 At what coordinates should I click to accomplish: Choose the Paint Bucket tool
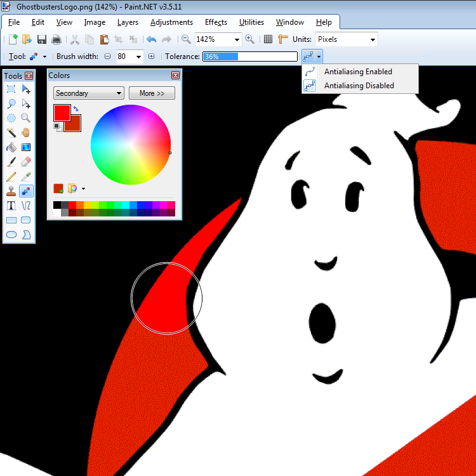(x=11, y=147)
